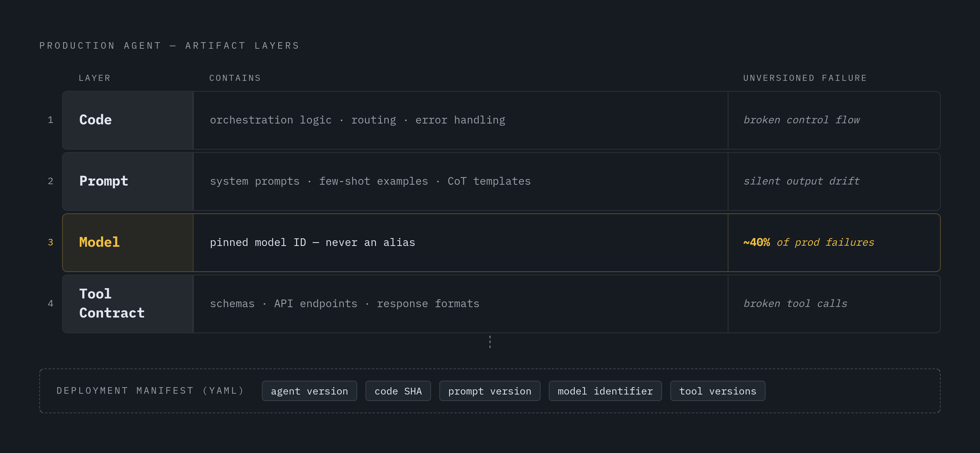The height and width of the screenshot is (453, 980).
Task: Click 'pinned model ID — never an alias'
Action: (x=312, y=243)
